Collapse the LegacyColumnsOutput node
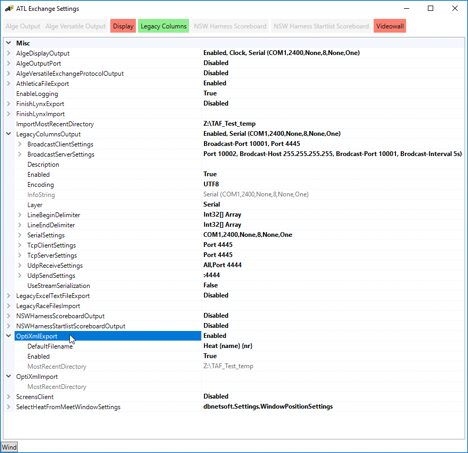Image resolution: width=468 pixels, height=453 pixels. [x=9, y=134]
